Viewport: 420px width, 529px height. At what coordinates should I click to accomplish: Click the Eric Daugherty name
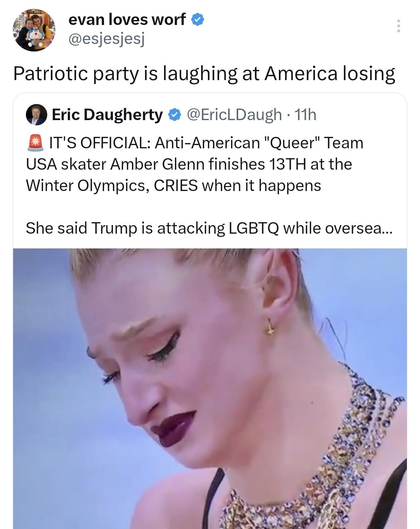[x=107, y=115]
